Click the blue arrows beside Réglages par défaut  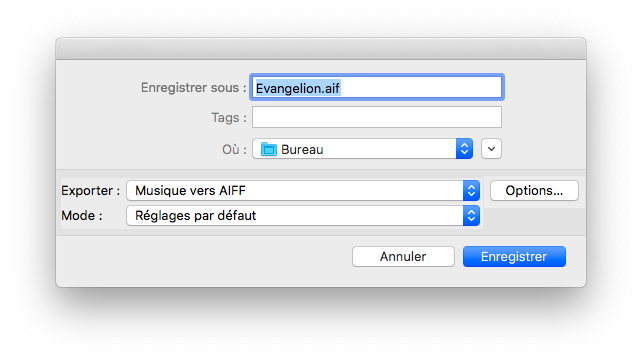click(471, 216)
